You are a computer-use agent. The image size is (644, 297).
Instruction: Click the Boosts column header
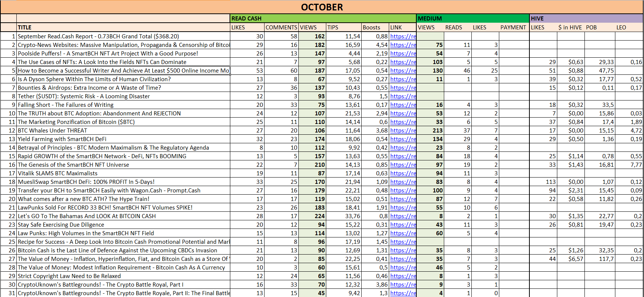coord(375,27)
